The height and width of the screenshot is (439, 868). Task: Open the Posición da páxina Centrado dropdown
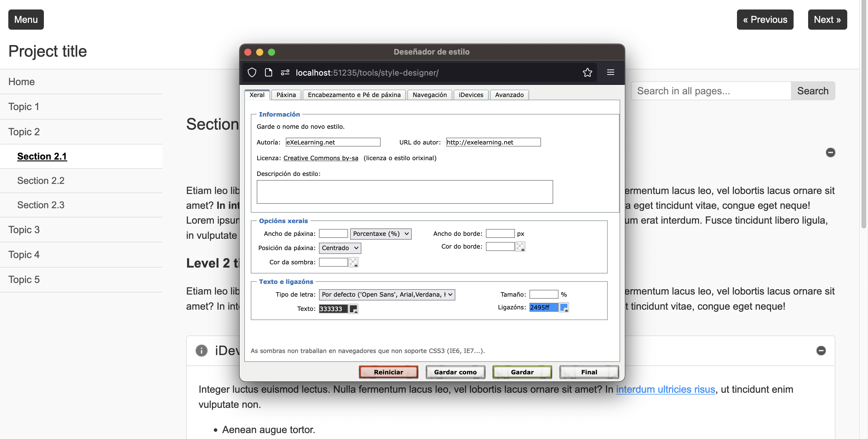(340, 248)
